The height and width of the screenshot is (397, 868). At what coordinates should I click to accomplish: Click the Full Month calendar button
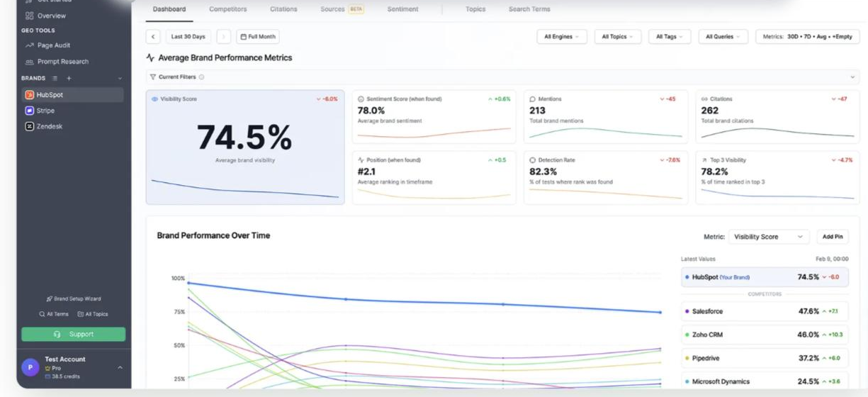click(x=258, y=37)
